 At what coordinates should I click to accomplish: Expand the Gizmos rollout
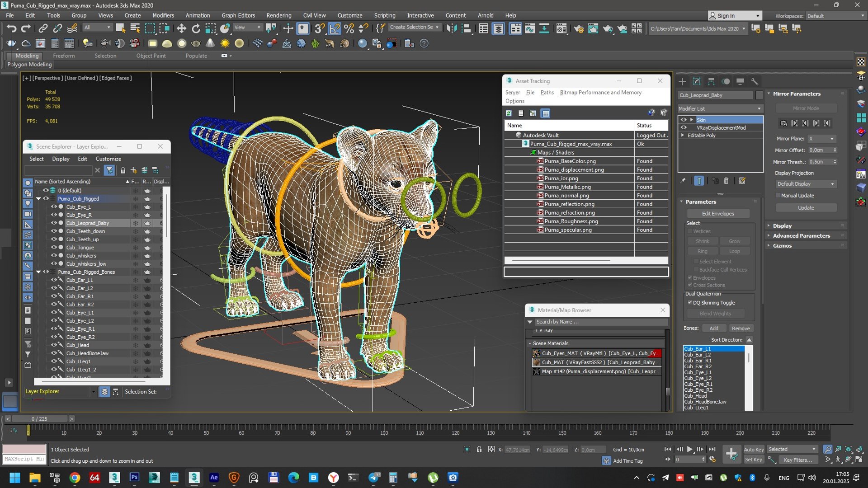(x=806, y=245)
